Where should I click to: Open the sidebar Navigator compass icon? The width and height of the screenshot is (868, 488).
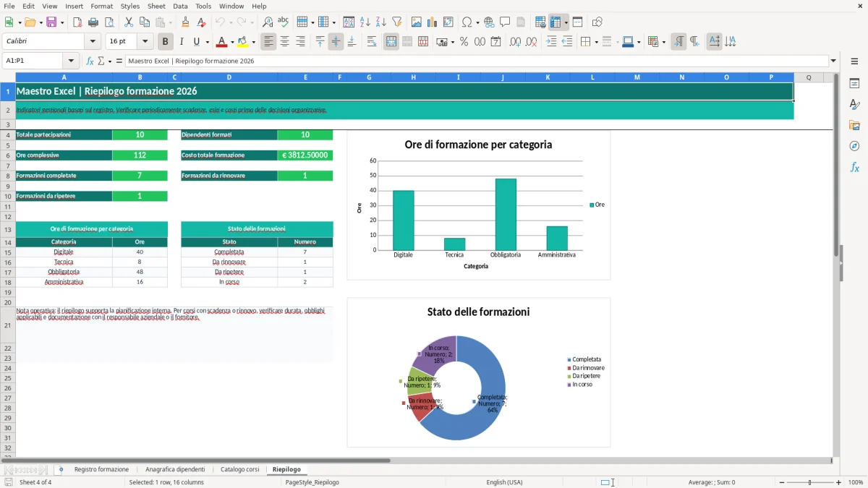(854, 146)
